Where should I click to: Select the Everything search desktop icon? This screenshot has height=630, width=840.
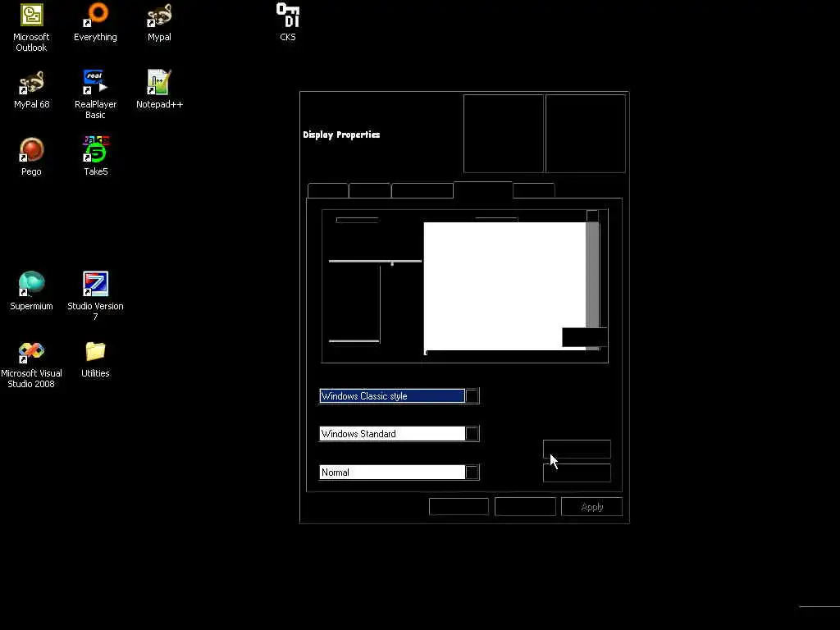pyautogui.click(x=95, y=22)
